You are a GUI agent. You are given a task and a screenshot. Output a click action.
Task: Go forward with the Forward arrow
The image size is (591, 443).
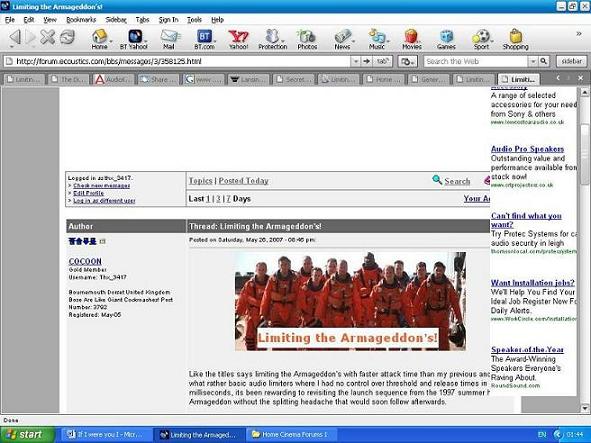coord(30,37)
